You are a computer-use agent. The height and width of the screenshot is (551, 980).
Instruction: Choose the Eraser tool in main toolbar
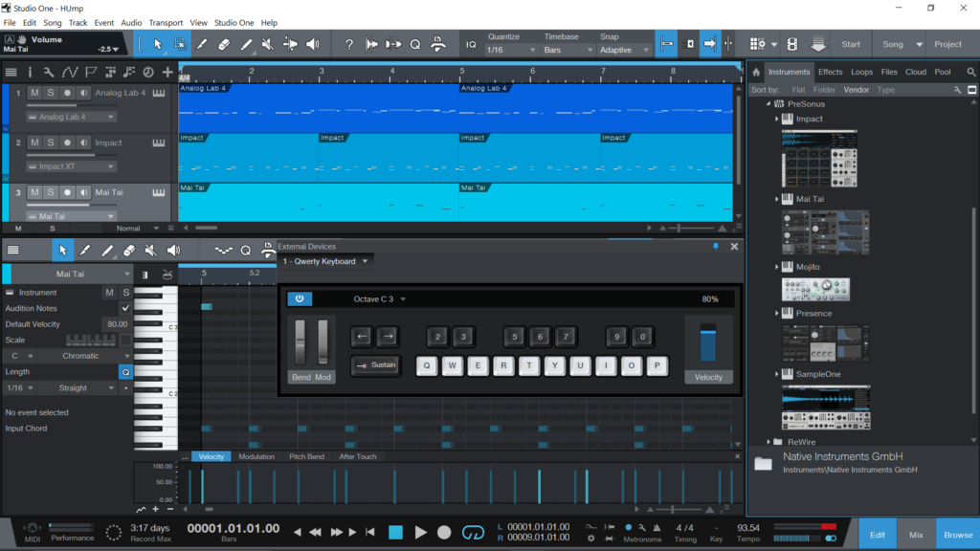pos(224,44)
